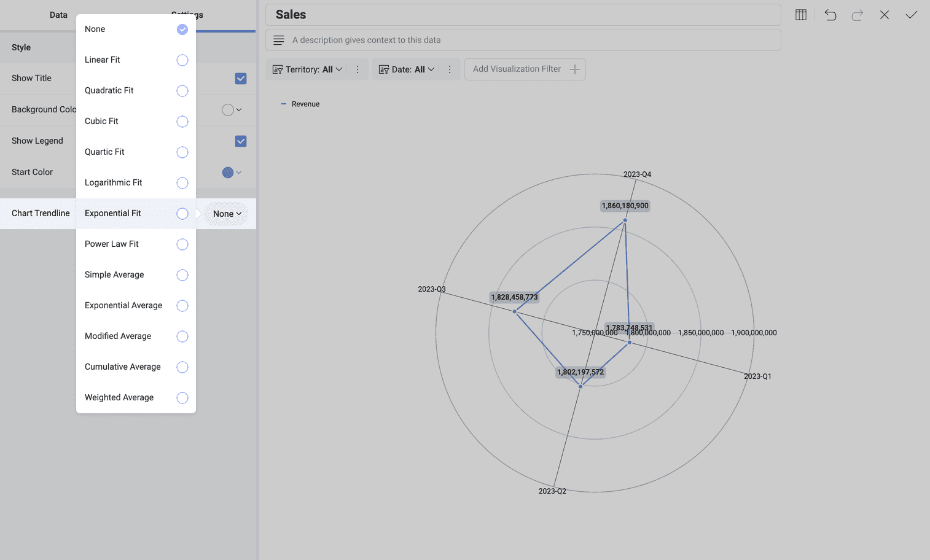Screen dimensions: 930x560
Task: Click the 1,828,458,773 data label
Action: coord(514,297)
